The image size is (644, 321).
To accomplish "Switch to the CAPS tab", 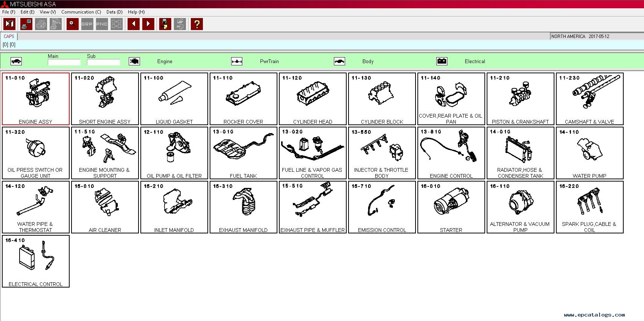I will coord(9,36).
